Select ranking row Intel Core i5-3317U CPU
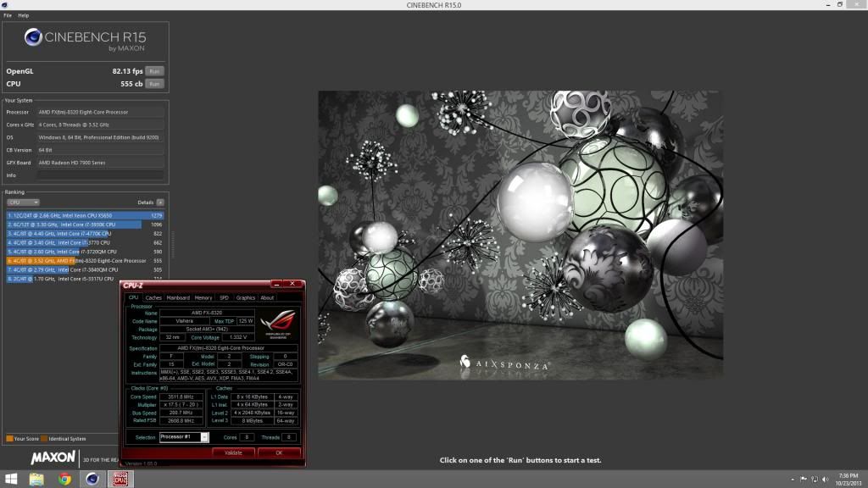The height and width of the screenshot is (488, 868). (86, 278)
